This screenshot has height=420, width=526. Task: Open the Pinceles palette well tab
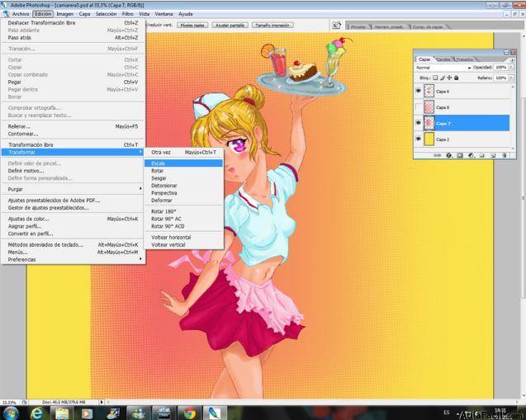tap(358, 26)
